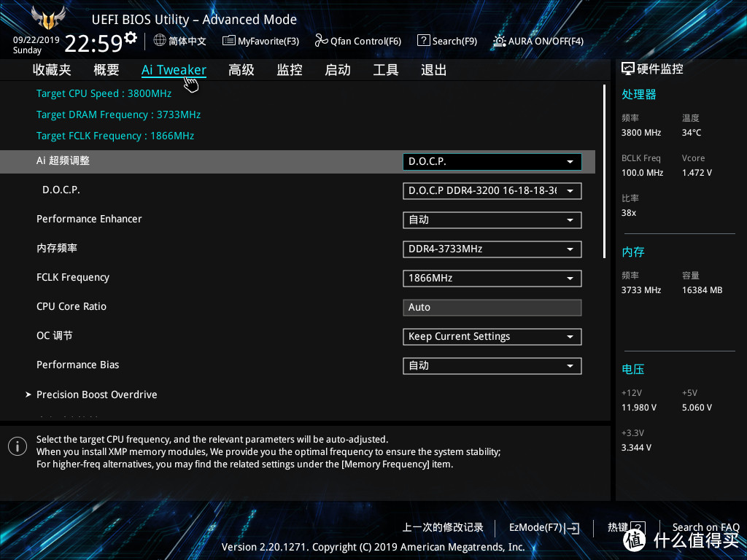
Task: Click the 38x ratio value
Action: pyautogui.click(x=628, y=213)
